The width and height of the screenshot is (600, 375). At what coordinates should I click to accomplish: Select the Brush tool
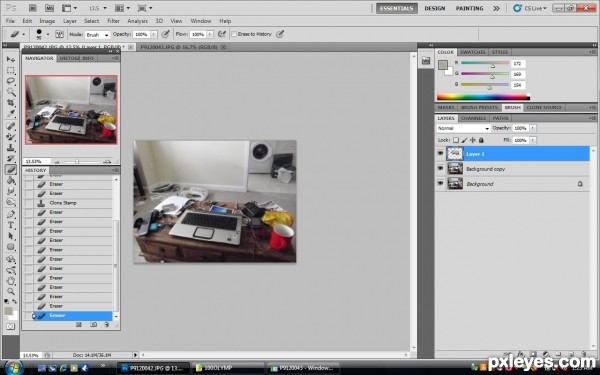tap(11, 137)
